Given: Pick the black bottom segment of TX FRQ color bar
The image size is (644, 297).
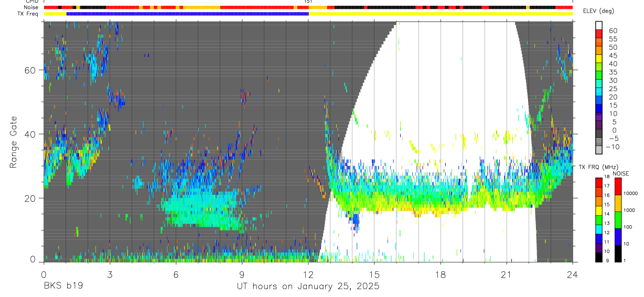Looking at the screenshot, I should [598, 257].
